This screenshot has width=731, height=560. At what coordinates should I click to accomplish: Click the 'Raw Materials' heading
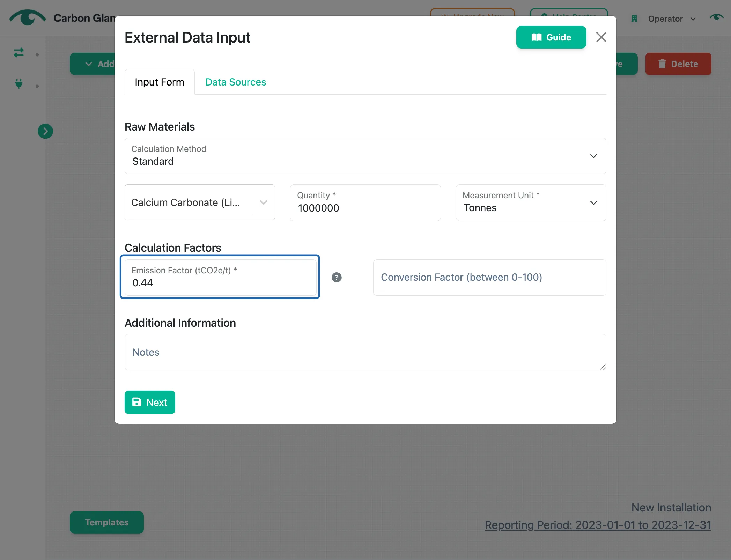[160, 127]
